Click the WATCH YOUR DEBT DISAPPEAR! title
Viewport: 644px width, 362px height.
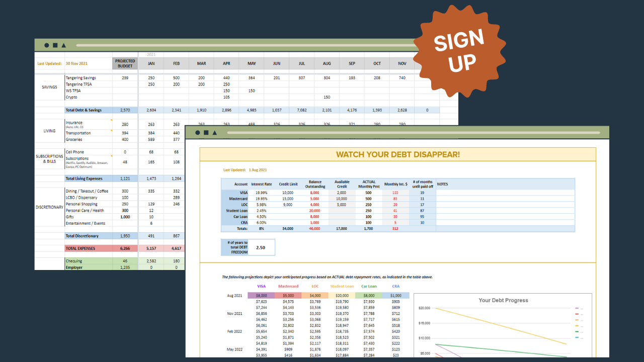[397, 154]
